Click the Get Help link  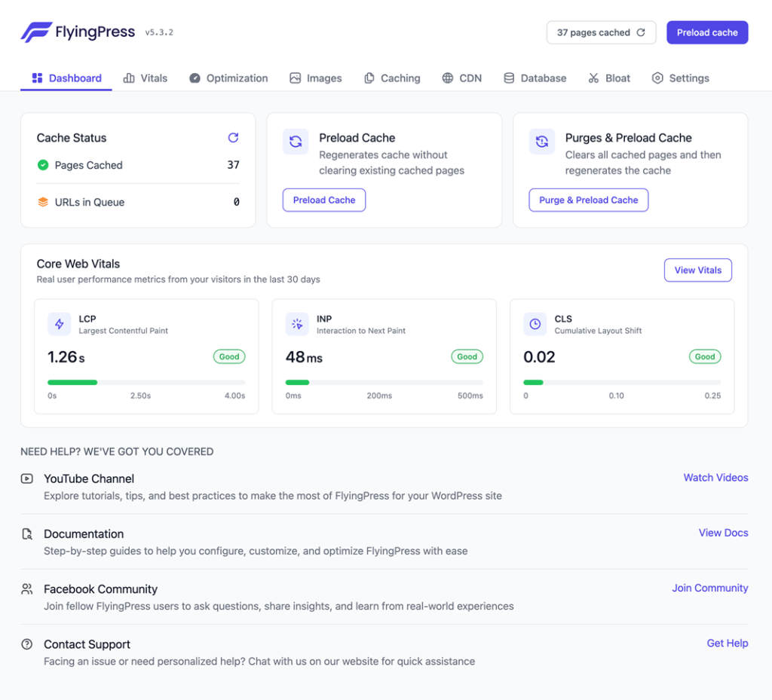tap(727, 643)
